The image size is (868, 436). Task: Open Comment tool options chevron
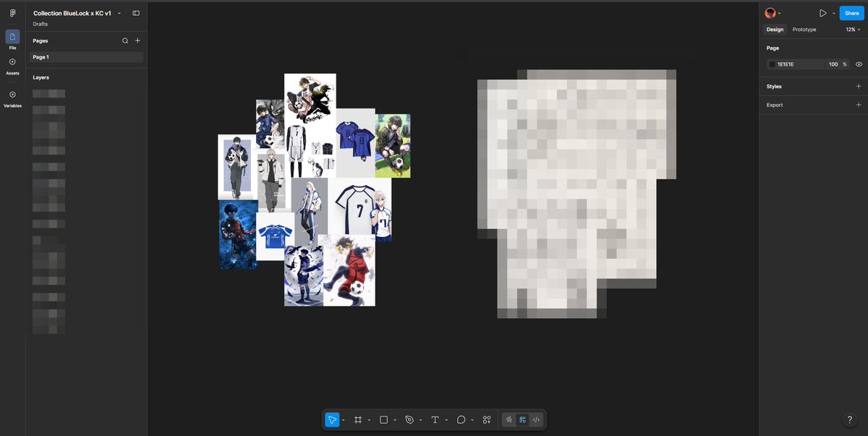[x=472, y=419]
